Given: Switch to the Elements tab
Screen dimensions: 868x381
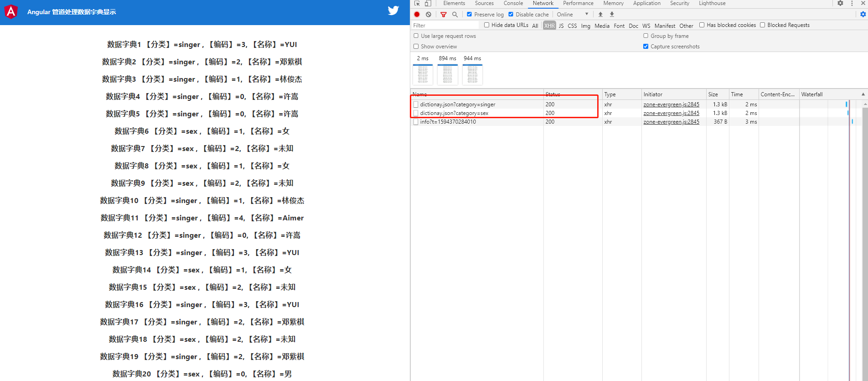Looking at the screenshot, I should [x=454, y=3].
